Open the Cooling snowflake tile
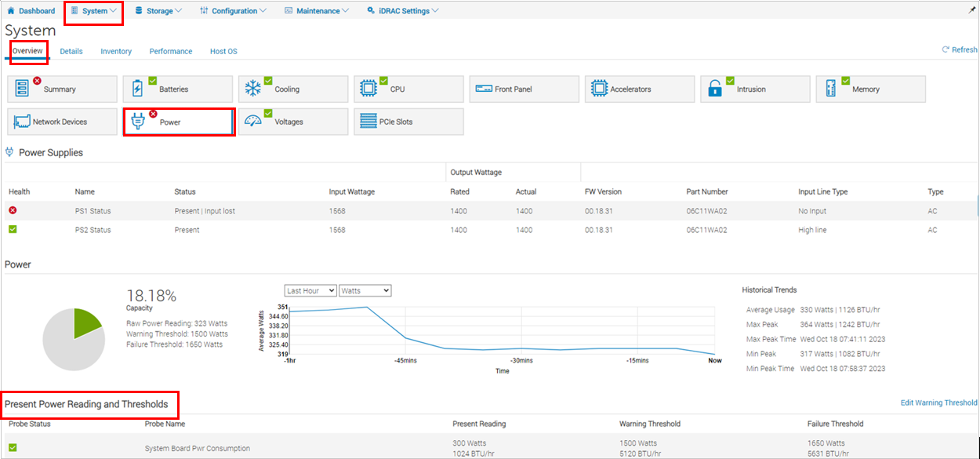The height and width of the screenshot is (459, 980). coord(293,89)
